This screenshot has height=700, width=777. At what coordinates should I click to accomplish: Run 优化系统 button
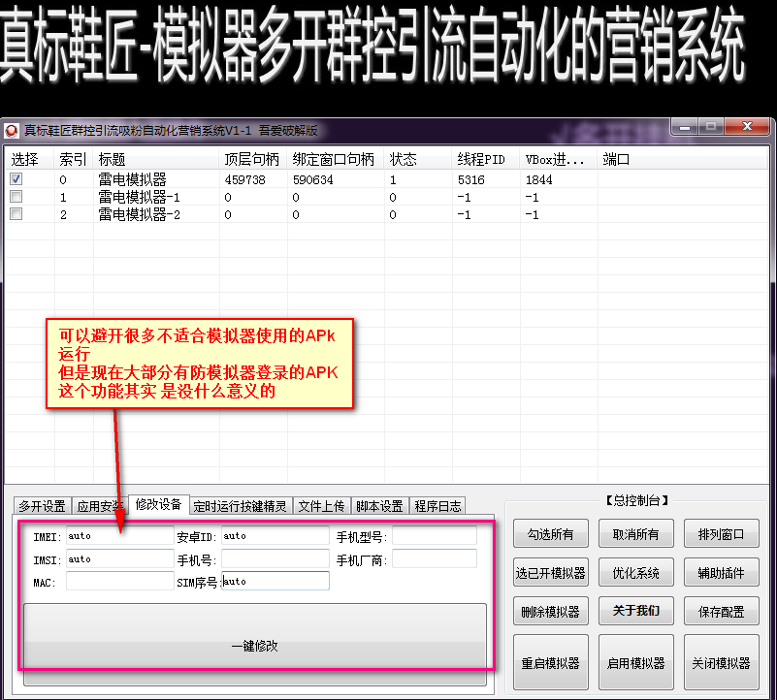click(635, 572)
